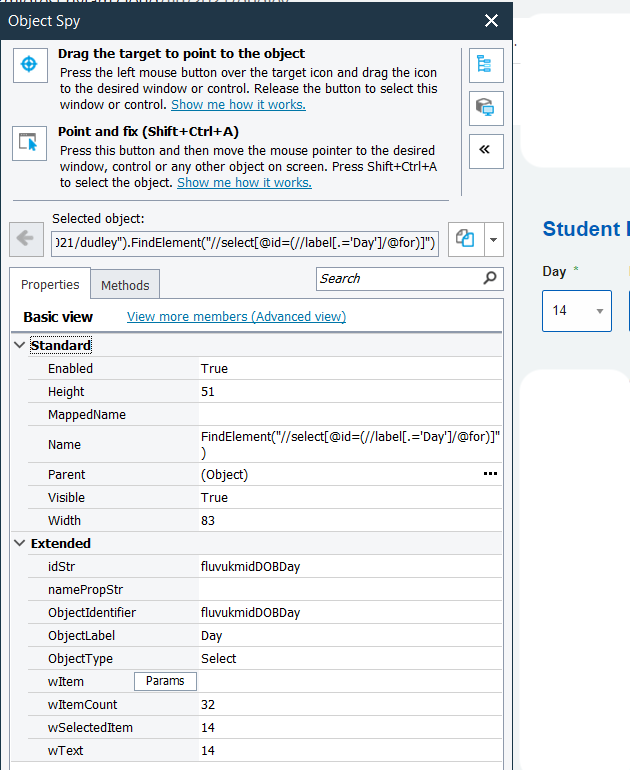630x770 pixels.
Task: Switch to the Methods tab
Action: tap(125, 285)
